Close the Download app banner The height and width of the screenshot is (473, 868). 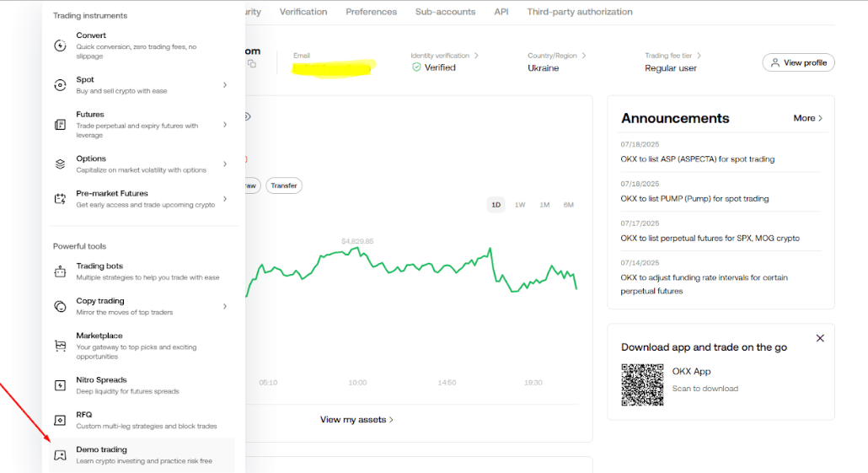click(820, 338)
